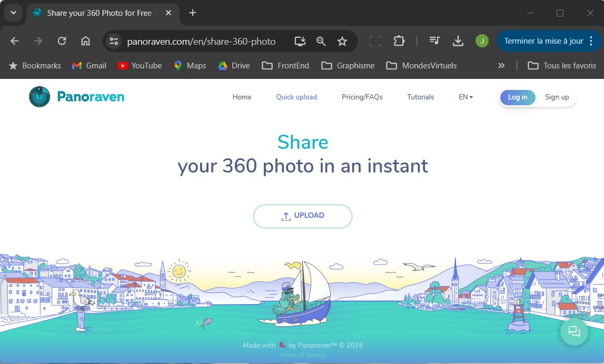Click the address bar URL field

(201, 41)
